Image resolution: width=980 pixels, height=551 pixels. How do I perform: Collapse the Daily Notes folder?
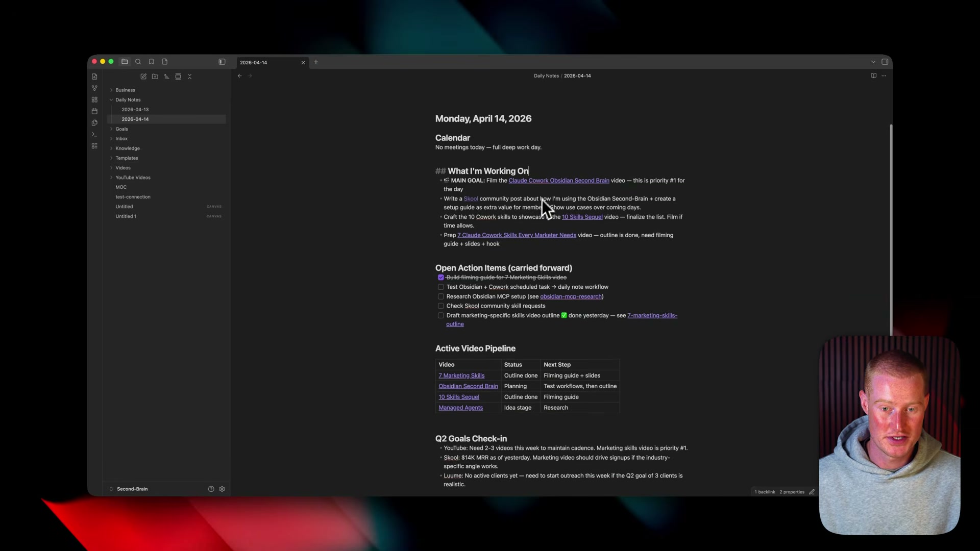tap(111, 99)
